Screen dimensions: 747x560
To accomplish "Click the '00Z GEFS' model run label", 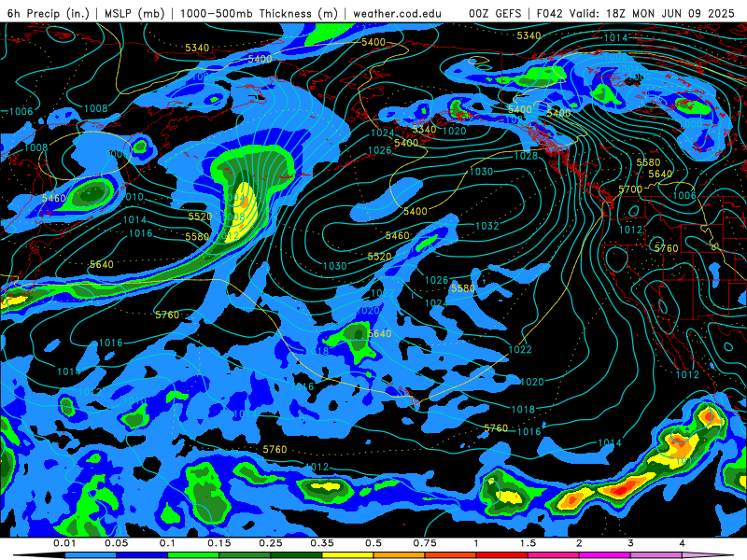I will tap(495, 13).
